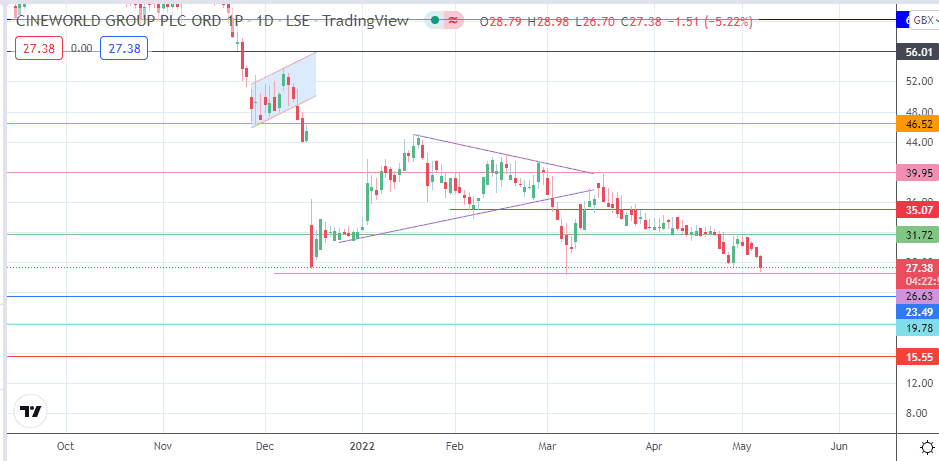
Task: Click the 1D interval label
Action: pyautogui.click(x=266, y=21)
